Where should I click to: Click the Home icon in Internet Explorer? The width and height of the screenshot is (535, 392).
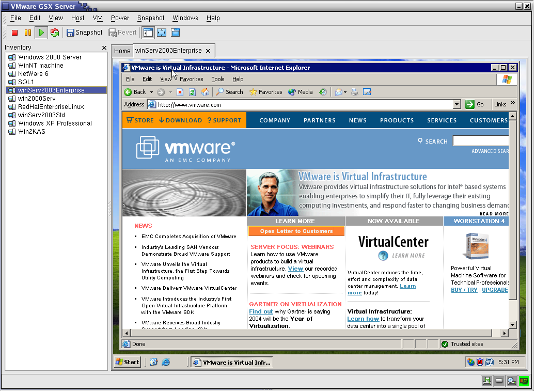pos(206,92)
